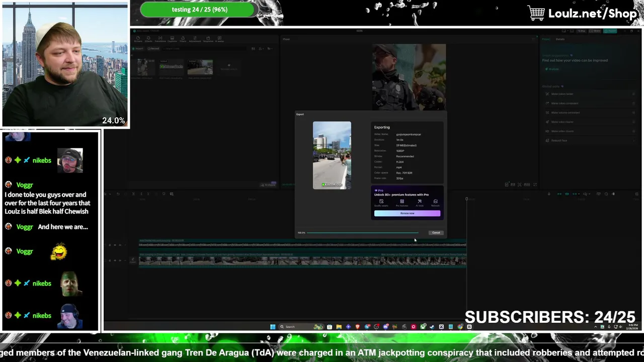Screen dimensions: 644x362
Task: Click the 1080P resolution value
Action: (x=400, y=151)
